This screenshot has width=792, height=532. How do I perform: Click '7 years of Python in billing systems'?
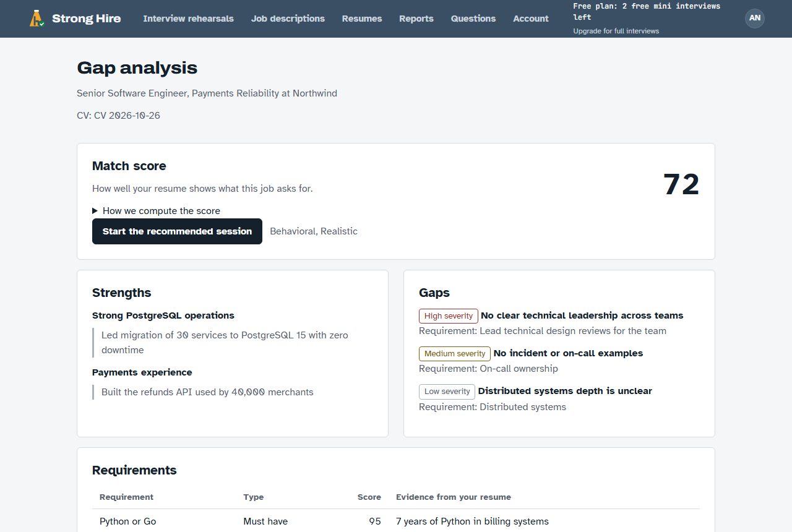[x=472, y=521]
